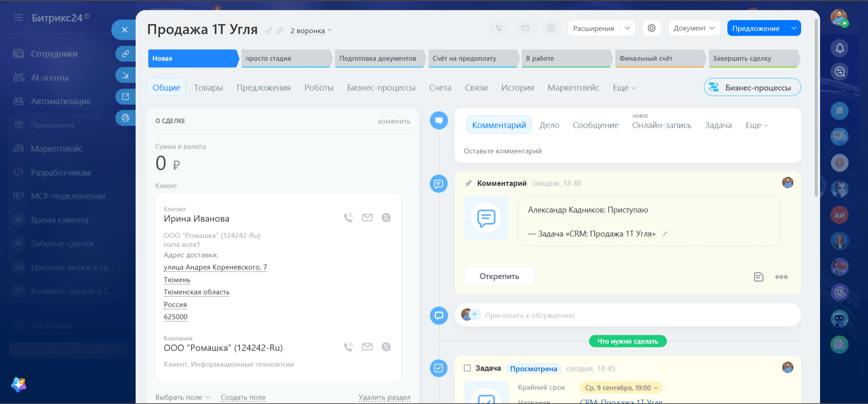Click the Оставьте комментарий input field
868x404 pixels.
click(627, 151)
